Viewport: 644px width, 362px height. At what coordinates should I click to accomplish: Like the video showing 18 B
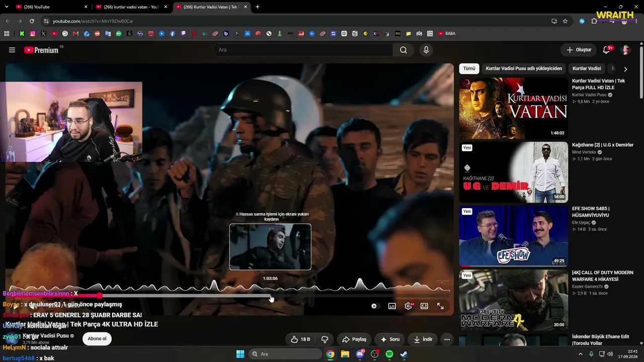click(x=300, y=339)
